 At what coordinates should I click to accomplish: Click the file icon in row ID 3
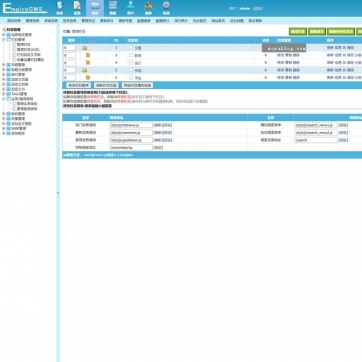pyautogui.click(x=88, y=55)
